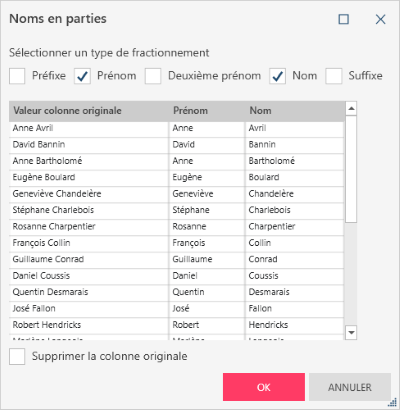Screen dimensions: 400x410
Task: Enable the Suffixe checkbox
Action: pos(334,76)
